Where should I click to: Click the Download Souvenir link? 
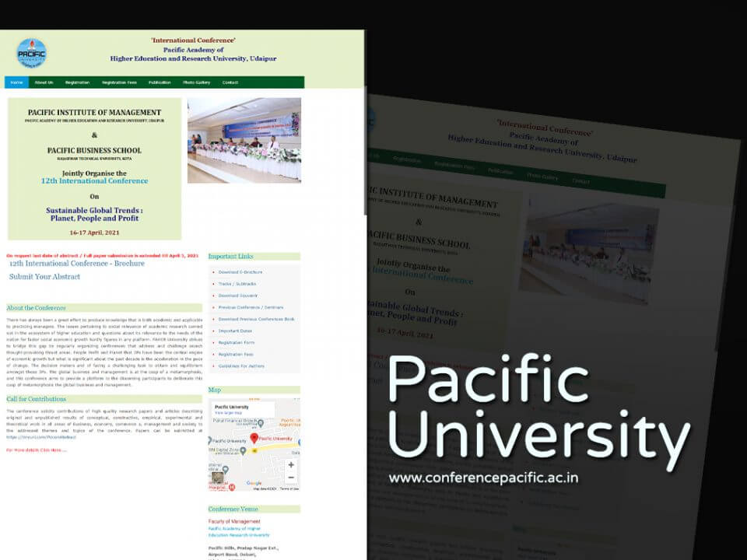(238, 296)
